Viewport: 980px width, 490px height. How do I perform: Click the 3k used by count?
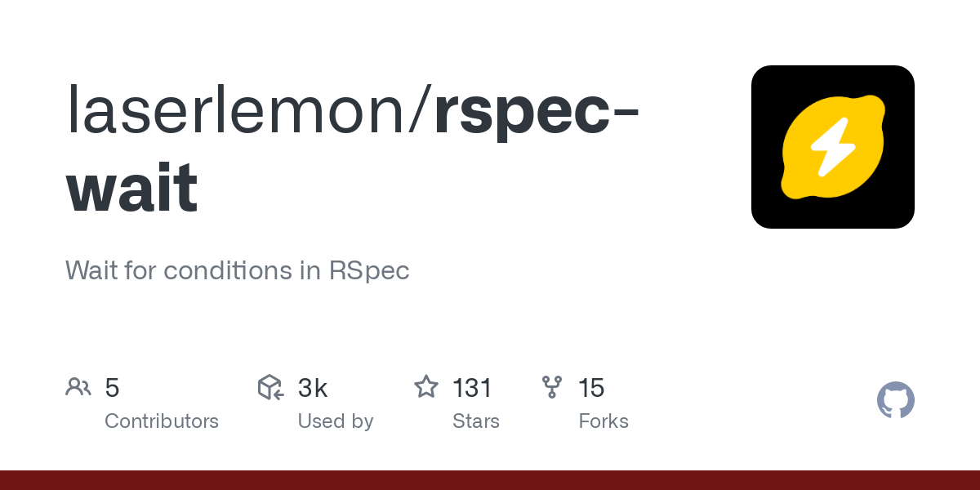(x=313, y=388)
